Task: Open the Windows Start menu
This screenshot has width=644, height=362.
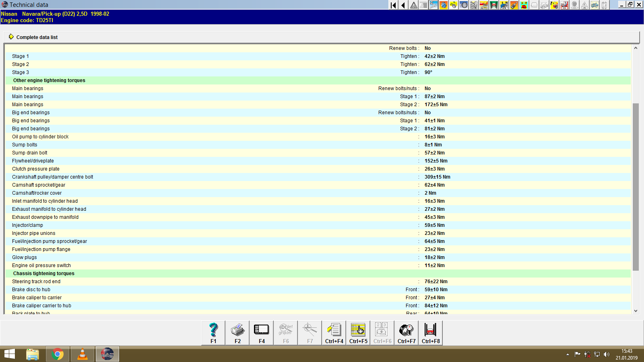Action: [9, 354]
